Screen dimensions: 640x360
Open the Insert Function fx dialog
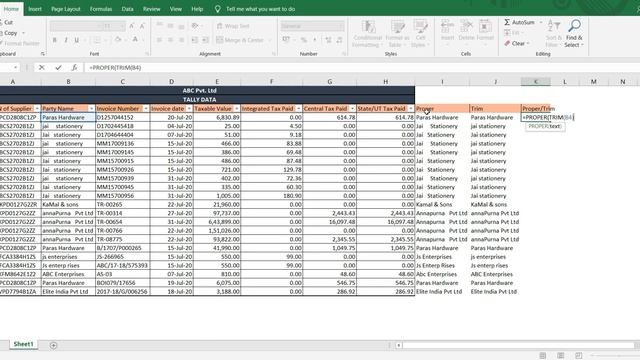pyautogui.click(x=74, y=68)
